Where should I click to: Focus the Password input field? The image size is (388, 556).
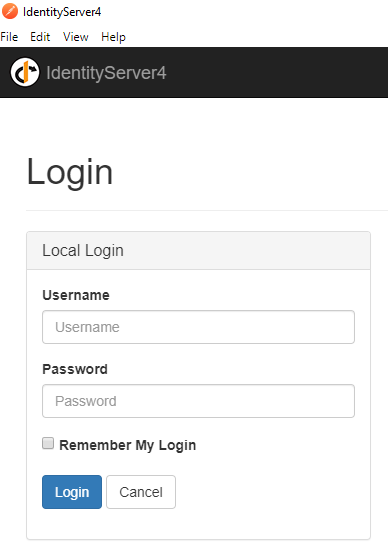(x=198, y=401)
